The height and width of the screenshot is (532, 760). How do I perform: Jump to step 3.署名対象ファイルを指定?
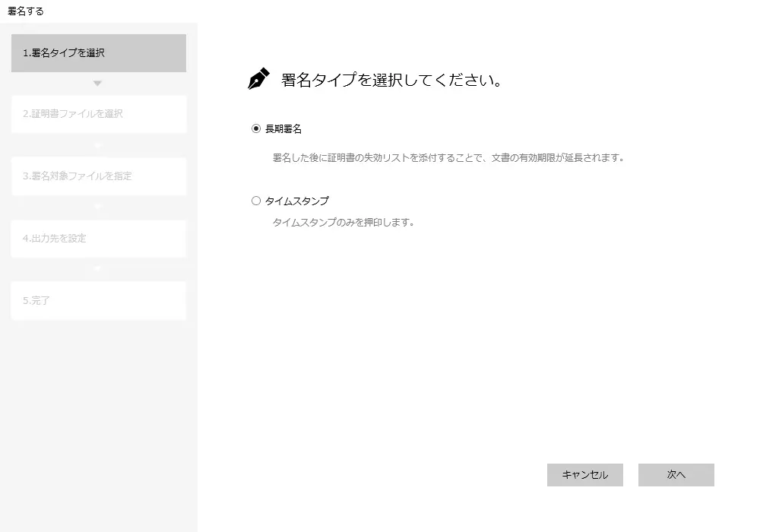tap(98, 176)
